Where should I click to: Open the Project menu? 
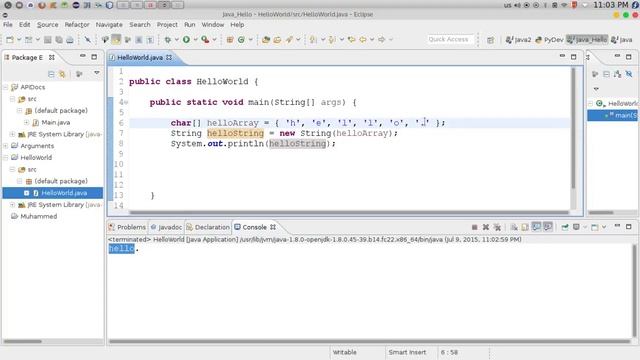(x=167, y=24)
